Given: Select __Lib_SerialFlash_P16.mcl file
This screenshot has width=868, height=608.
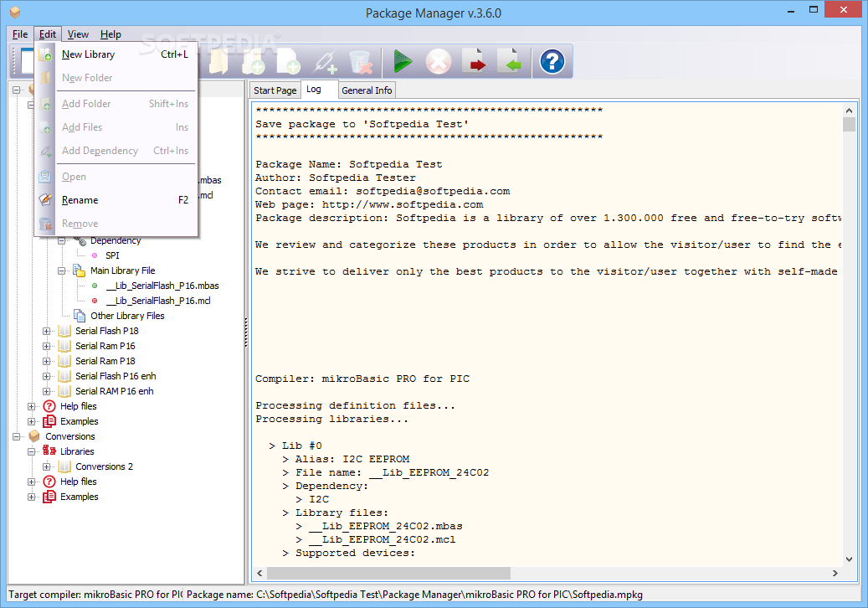Looking at the screenshot, I should coord(158,301).
